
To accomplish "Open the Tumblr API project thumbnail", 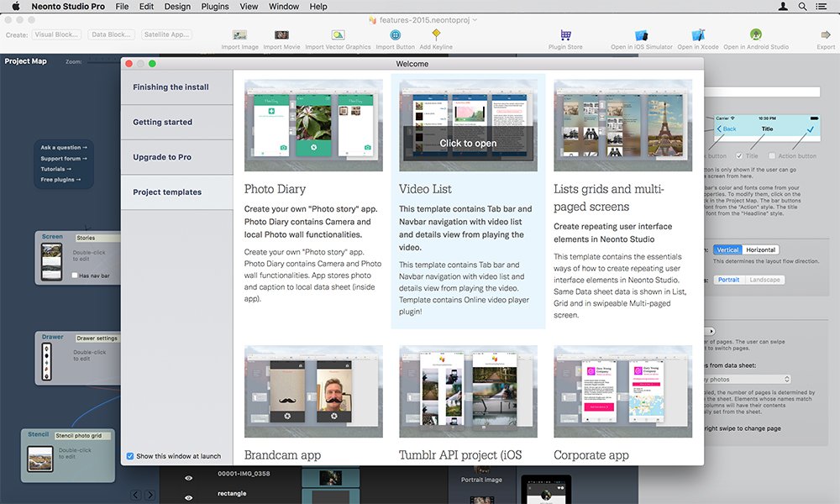I will [x=468, y=391].
